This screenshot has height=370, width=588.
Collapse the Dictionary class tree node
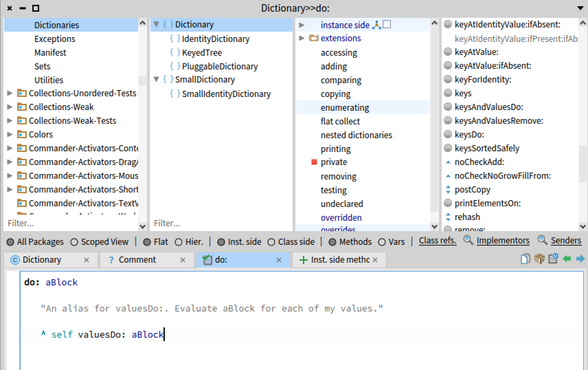(156, 24)
